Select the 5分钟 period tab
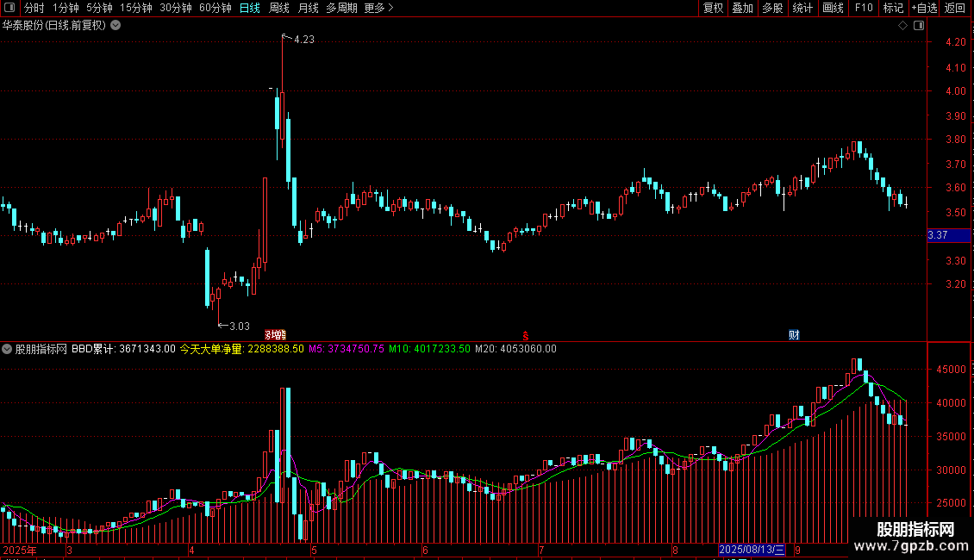This screenshot has width=974, height=560. click(x=99, y=8)
